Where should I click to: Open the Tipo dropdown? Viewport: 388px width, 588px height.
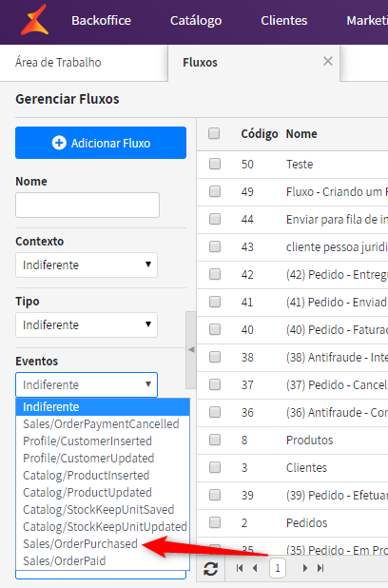pos(87,324)
